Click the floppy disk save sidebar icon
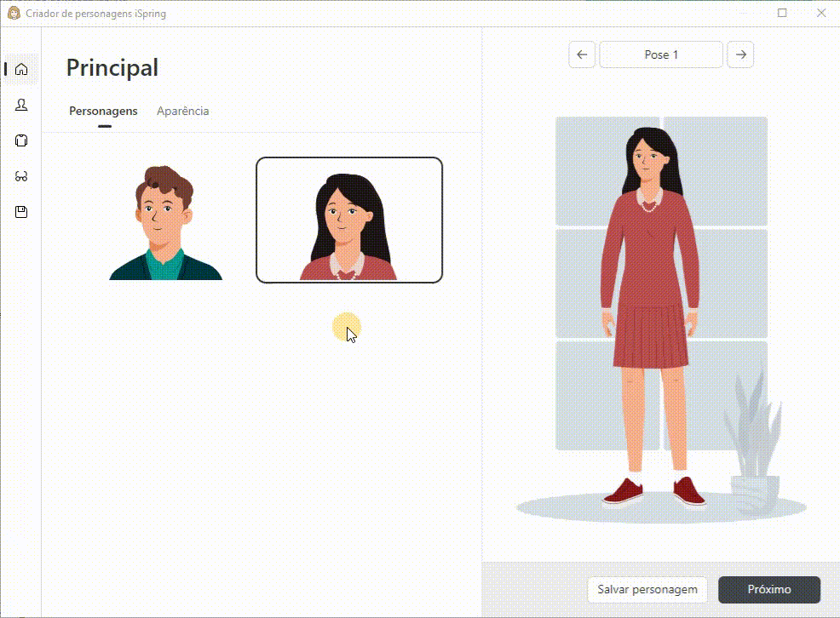The height and width of the screenshot is (618, 840). coord(21,212)
